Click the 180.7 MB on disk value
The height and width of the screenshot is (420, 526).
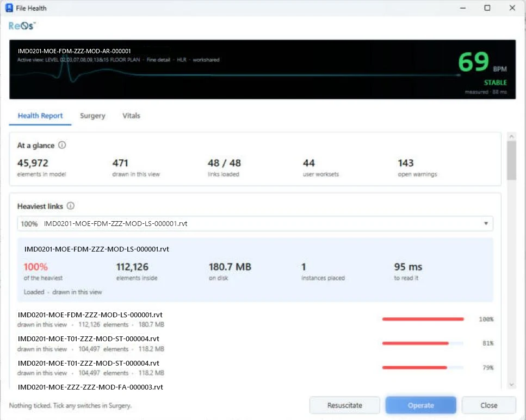pos(230,267)
